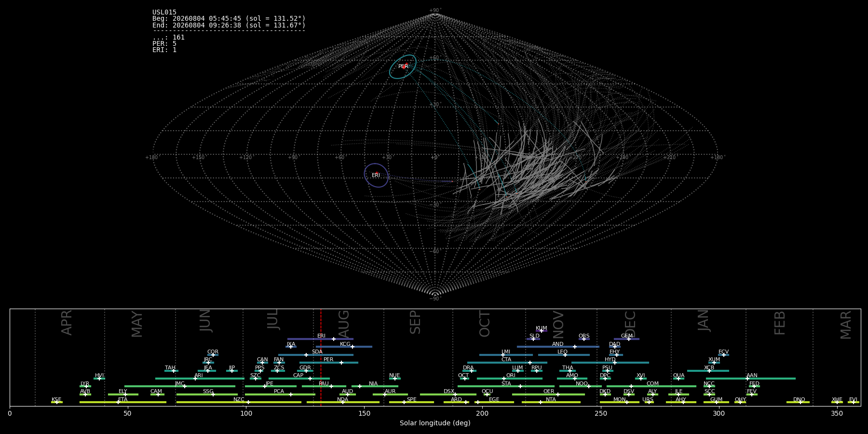Click the +90° north pole label
Viewport: 868px width, 434px height.
[x=435, y=11]
